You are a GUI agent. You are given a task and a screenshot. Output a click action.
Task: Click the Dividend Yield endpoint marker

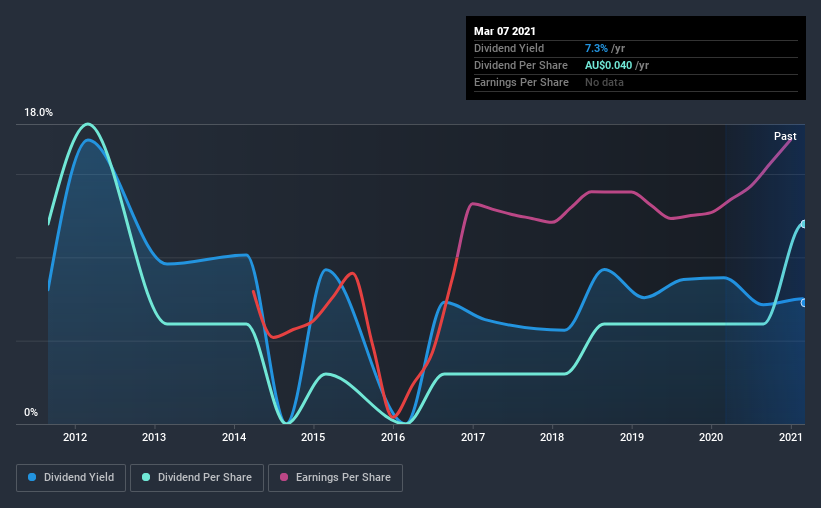click(x=804, y=303)
